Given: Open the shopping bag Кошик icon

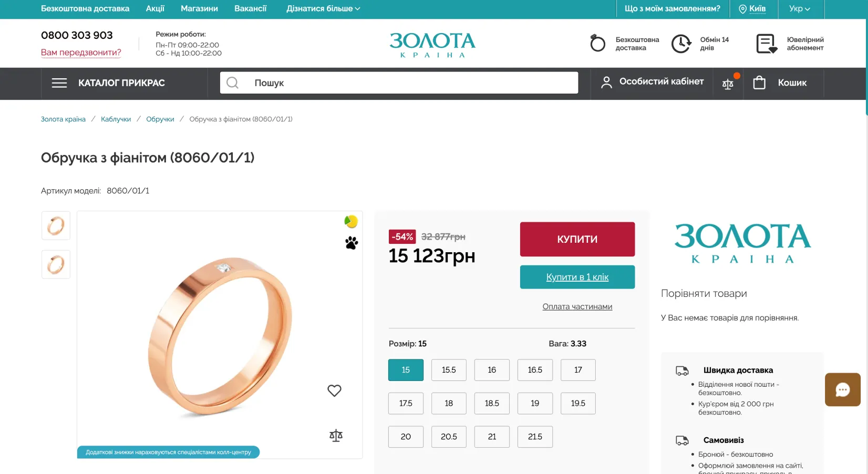Looking at the screenshot, I should [759, 83].
